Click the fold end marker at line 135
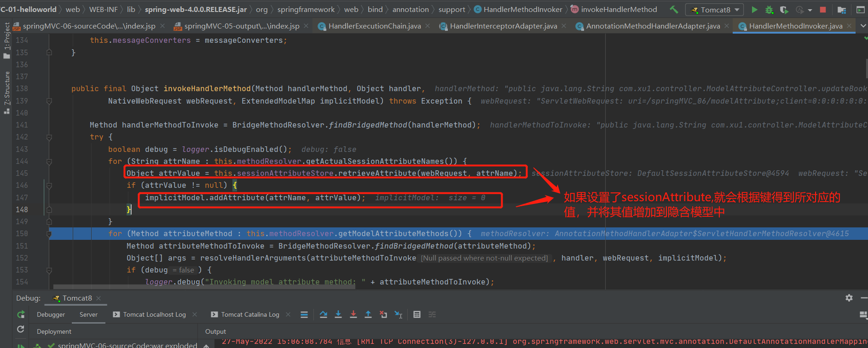868x348 pixels. (49, 52)
